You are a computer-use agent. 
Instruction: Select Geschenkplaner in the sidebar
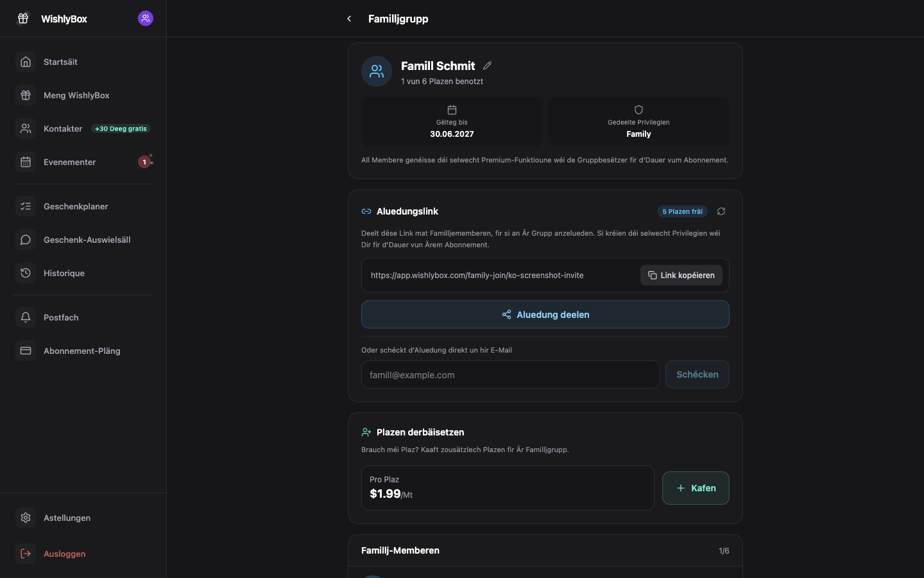(83, 206)
